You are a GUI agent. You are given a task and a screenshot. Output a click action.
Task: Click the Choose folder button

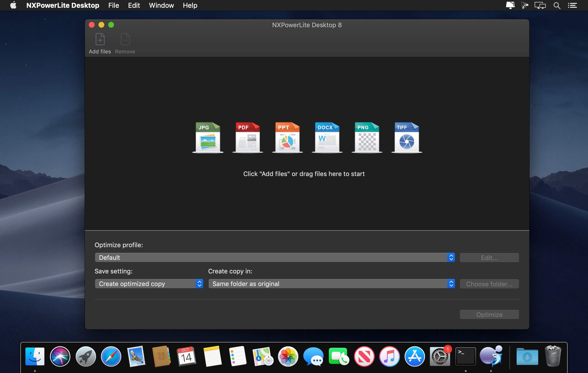coord(489,284)
